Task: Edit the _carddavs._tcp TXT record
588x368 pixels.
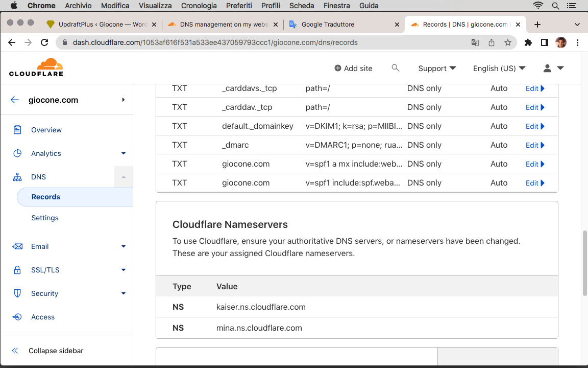Action: click(x=535, y=88)
